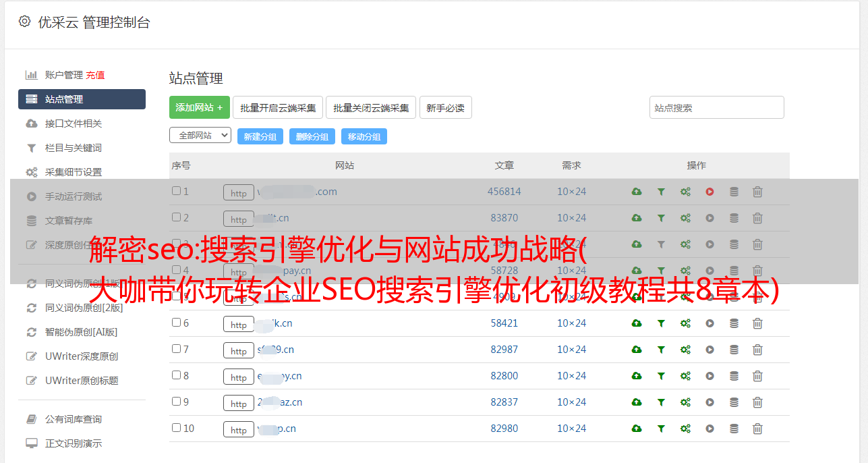
Task: Click the filter icon in row 2
Action: point(661,218)
